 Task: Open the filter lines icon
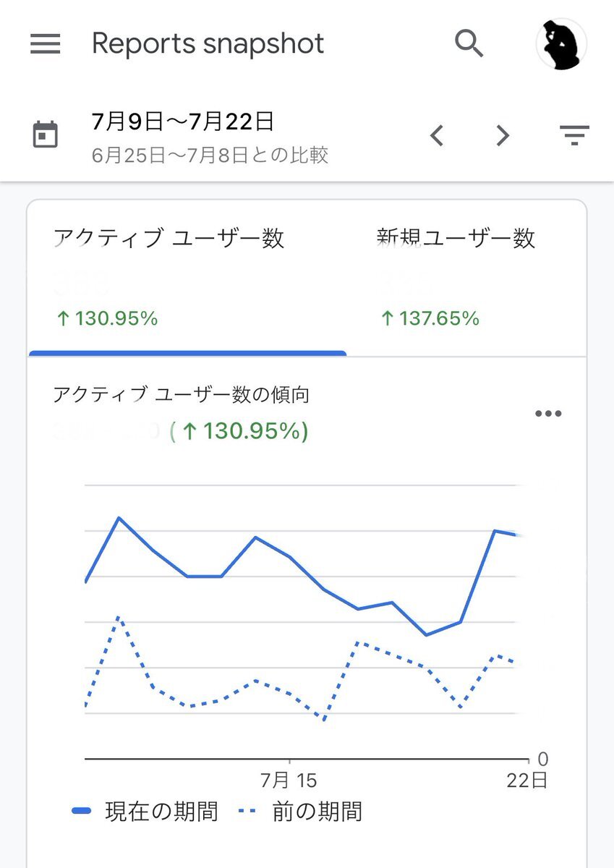pyautogui.click(x=574, y=135)
